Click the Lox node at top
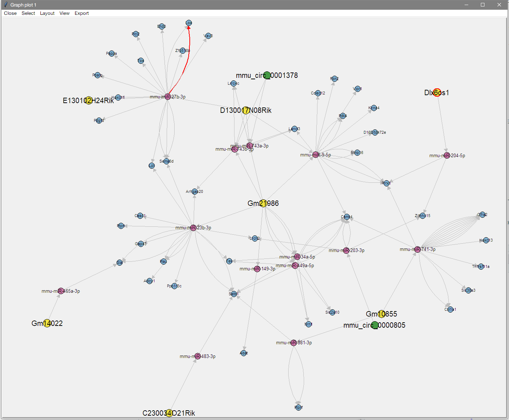This screenshot has height=420, width=509. point(188,22)
